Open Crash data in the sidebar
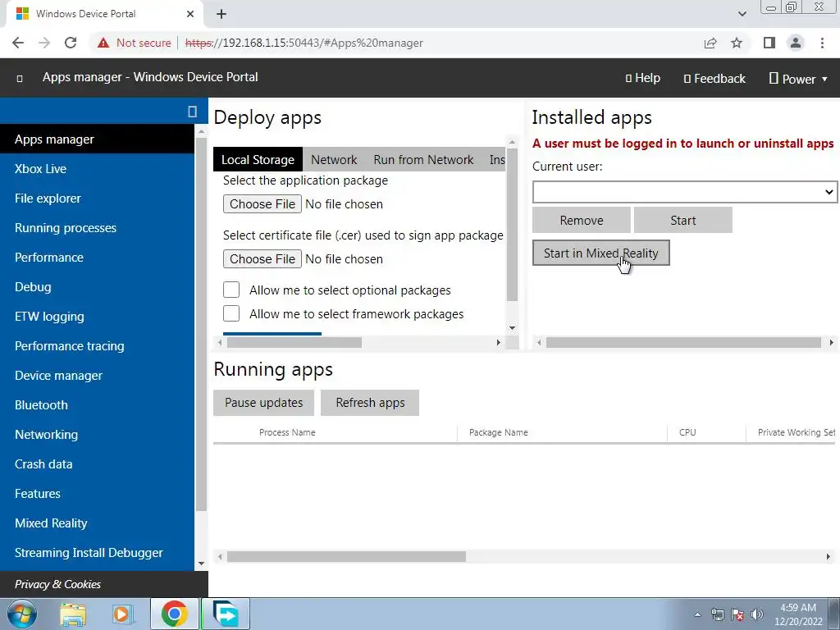The image size is (840, 630). click(x=97, y=464)
